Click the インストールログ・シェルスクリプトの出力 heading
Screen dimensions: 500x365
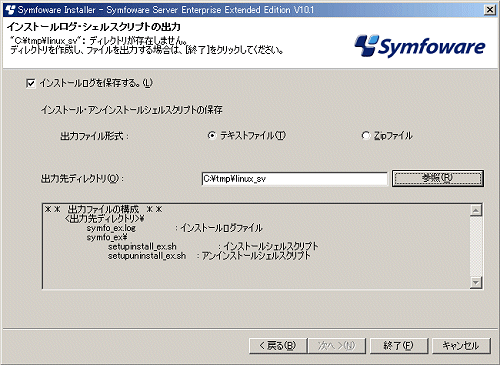[x=94, y=27]
